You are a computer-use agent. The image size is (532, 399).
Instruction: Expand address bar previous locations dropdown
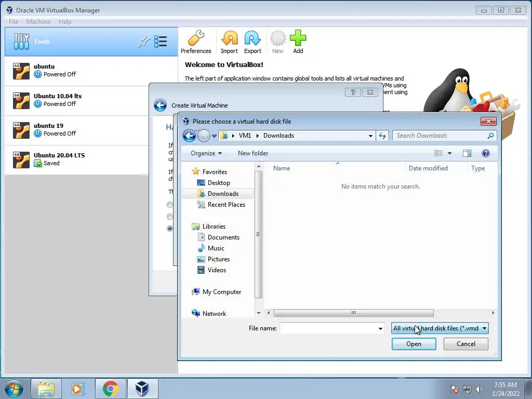pyautogui.click(x=370, y=136)
